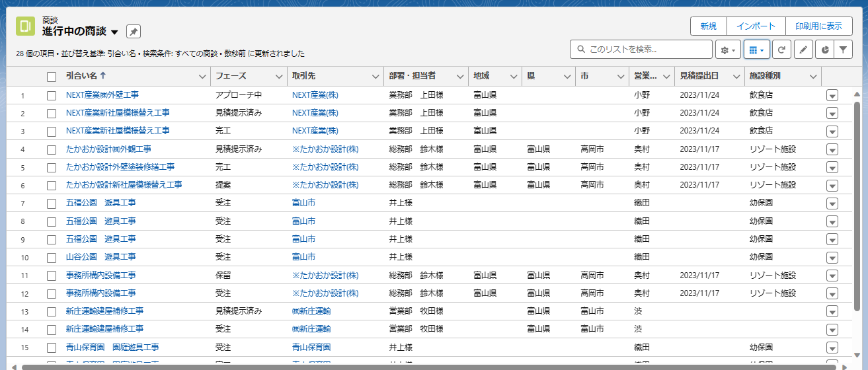The height and width of the screenshot is (370, 868).
Task: Click the horizontal scrollbar at bottom
Action: pyautogui.click(x=430, y=367)
